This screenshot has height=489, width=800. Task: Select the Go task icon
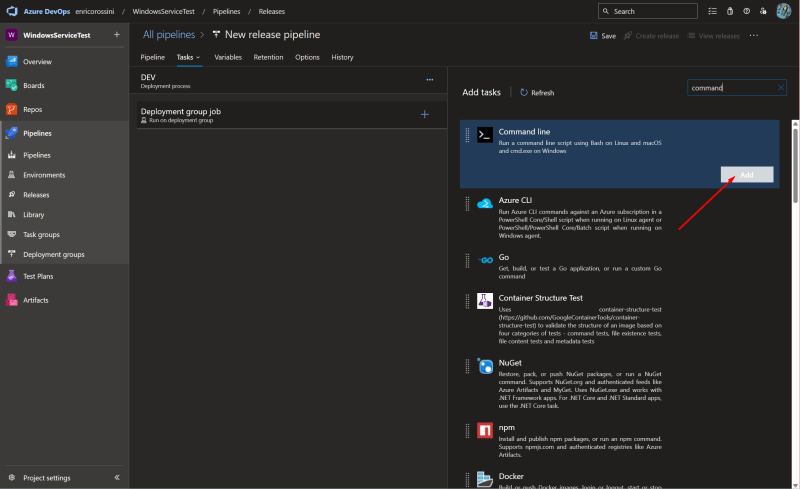[x=485, y=260]
